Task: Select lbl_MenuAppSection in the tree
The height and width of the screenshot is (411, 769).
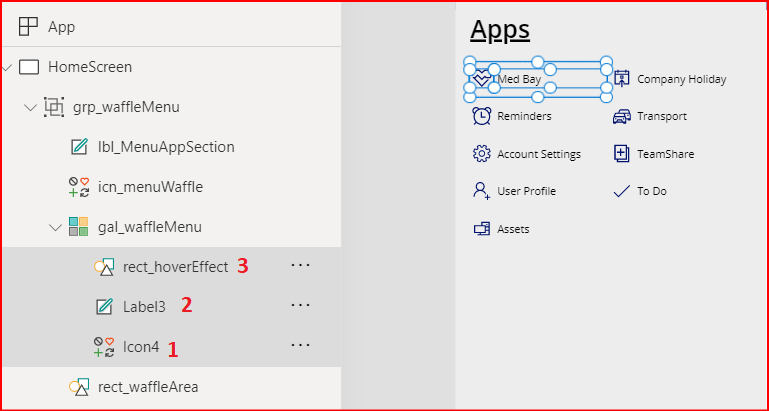Action: [166, 147]
